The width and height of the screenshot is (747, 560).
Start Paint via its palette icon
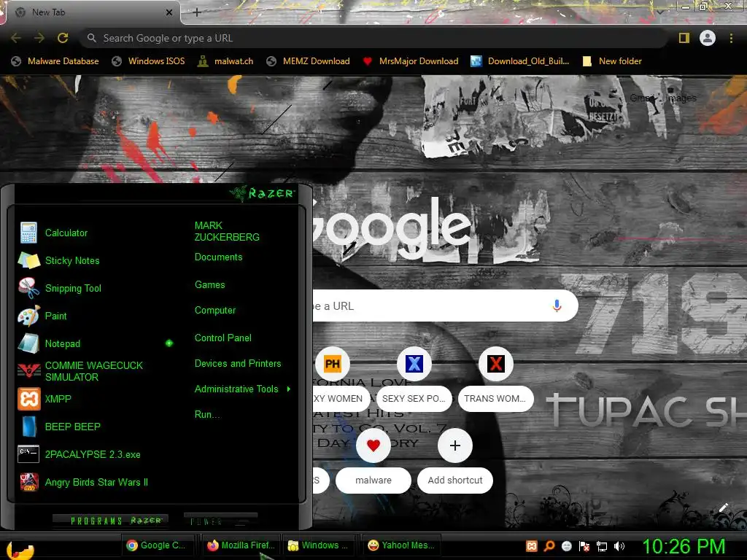coord(28,316)
